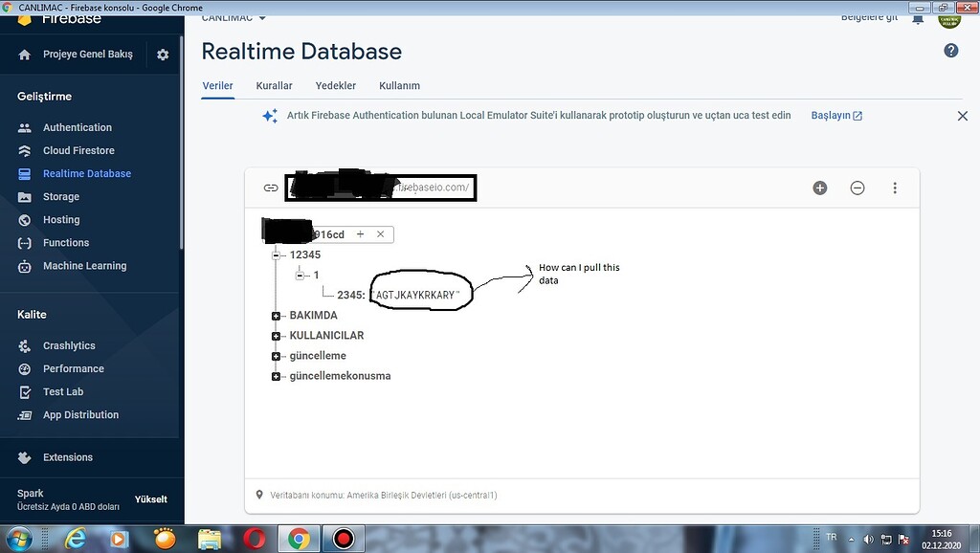The image size is (980, 553).
Task: Open the help question mark icon
Action: (950, 51)
